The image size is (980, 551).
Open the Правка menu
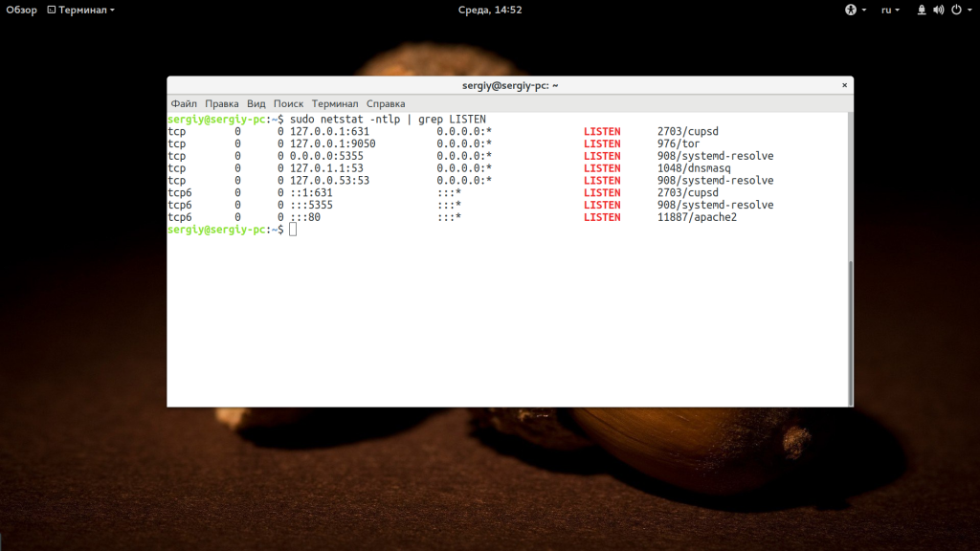click(222, 103)
